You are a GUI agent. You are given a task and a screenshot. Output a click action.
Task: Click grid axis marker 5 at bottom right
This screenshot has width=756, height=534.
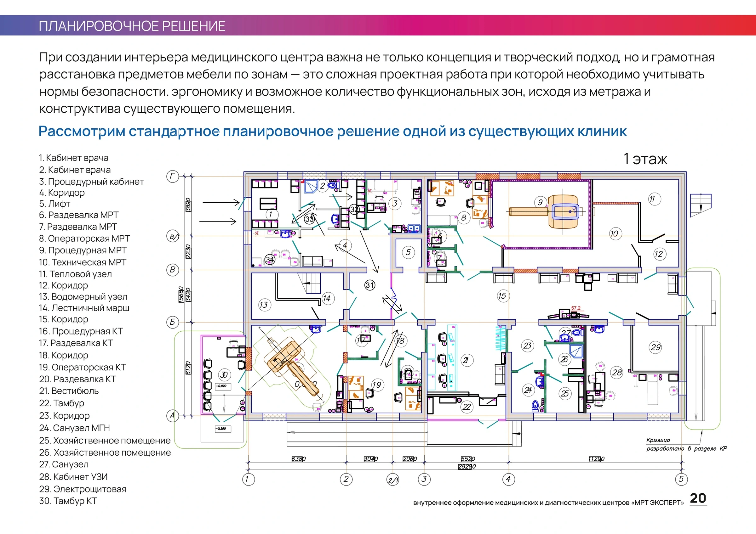click(x=681, y=479)
